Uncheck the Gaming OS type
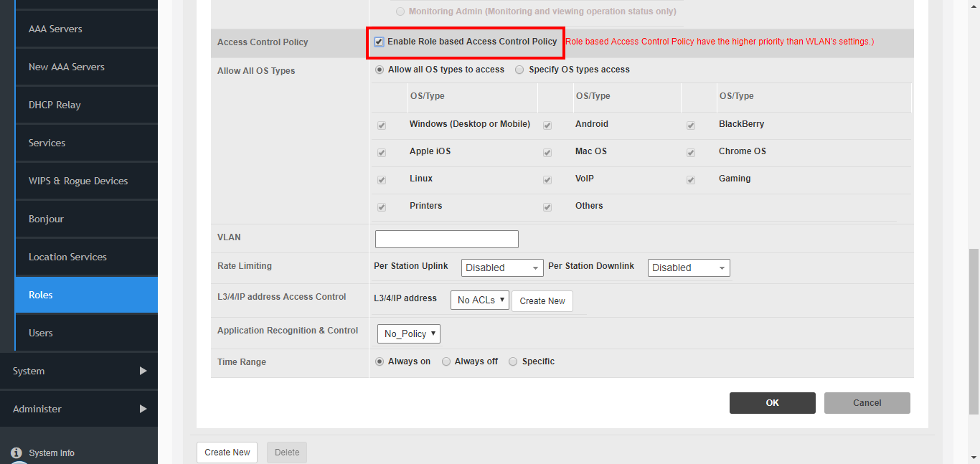The width and height of the screenshot is (980, 464). pyautogui.click(x=690, y=179)
